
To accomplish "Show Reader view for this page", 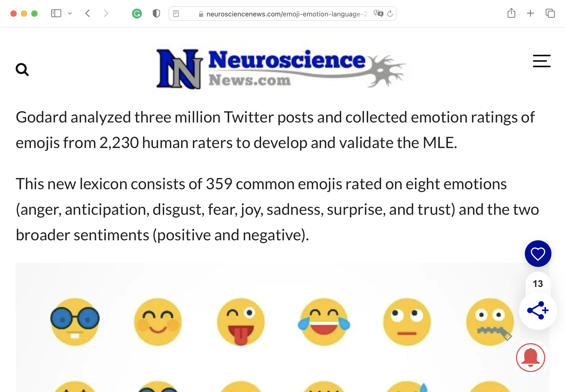I will (176, 14).
